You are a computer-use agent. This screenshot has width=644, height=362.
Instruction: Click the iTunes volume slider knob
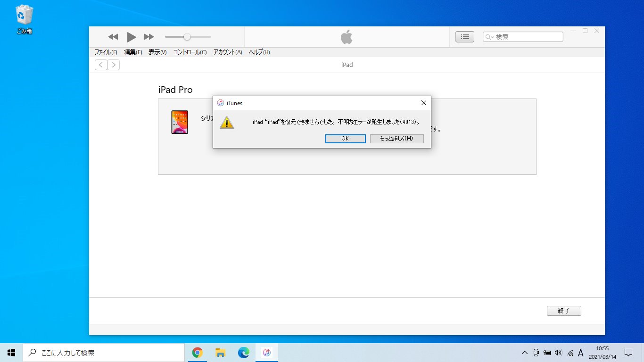(187, 37)
